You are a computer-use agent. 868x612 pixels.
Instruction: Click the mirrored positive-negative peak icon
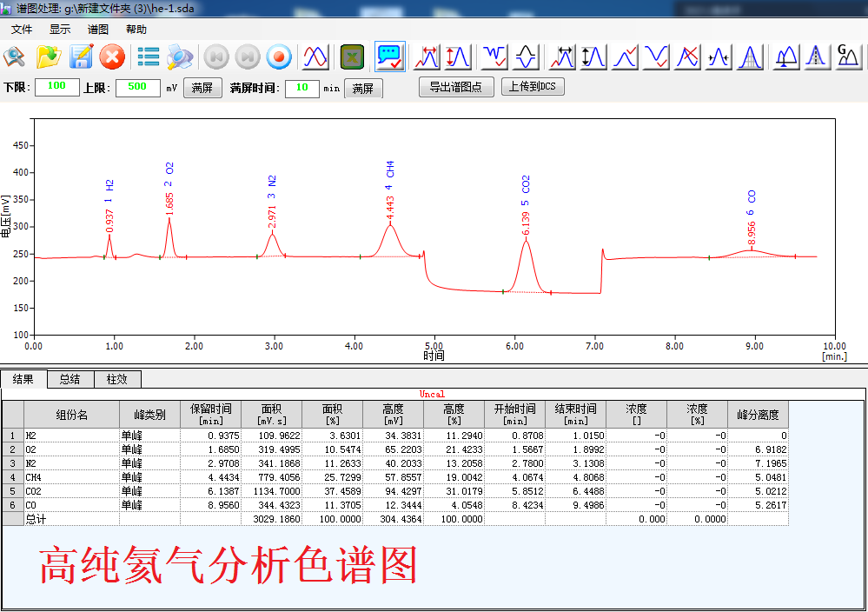pos(526,57)
